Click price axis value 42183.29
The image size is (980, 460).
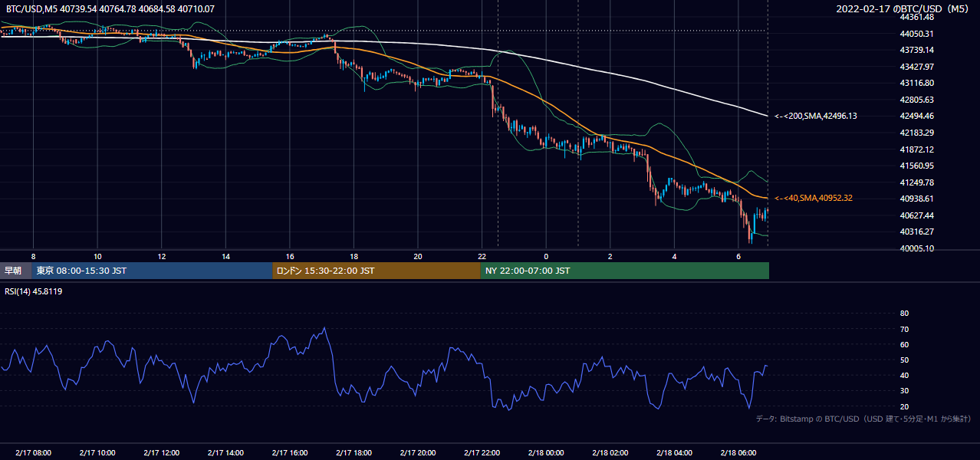pyautogui.click(x=917, y=133)
